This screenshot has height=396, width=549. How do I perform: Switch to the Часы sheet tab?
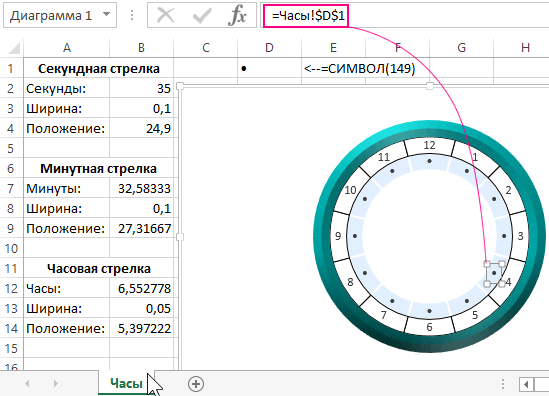[126, 383]
